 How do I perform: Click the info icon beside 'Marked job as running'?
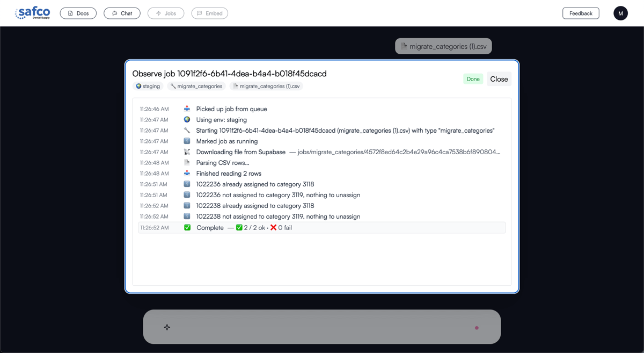[187, 141]
